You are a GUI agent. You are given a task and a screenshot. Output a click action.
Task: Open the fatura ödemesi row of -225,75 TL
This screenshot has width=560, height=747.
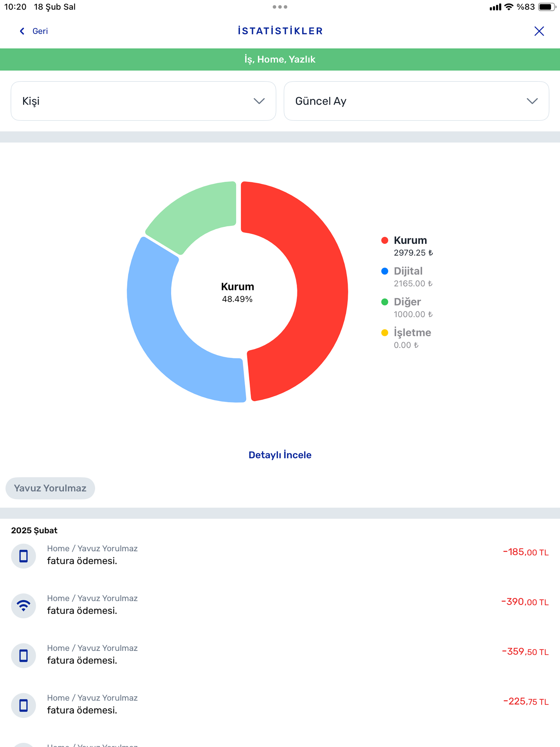tap(280, 705)
